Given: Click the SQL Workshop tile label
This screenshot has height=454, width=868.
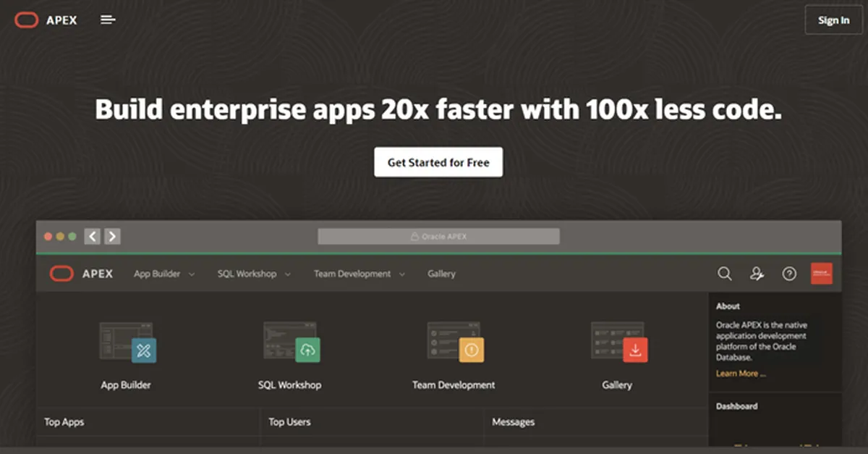Looking at the screenshot, I should [x=289, y=385].
